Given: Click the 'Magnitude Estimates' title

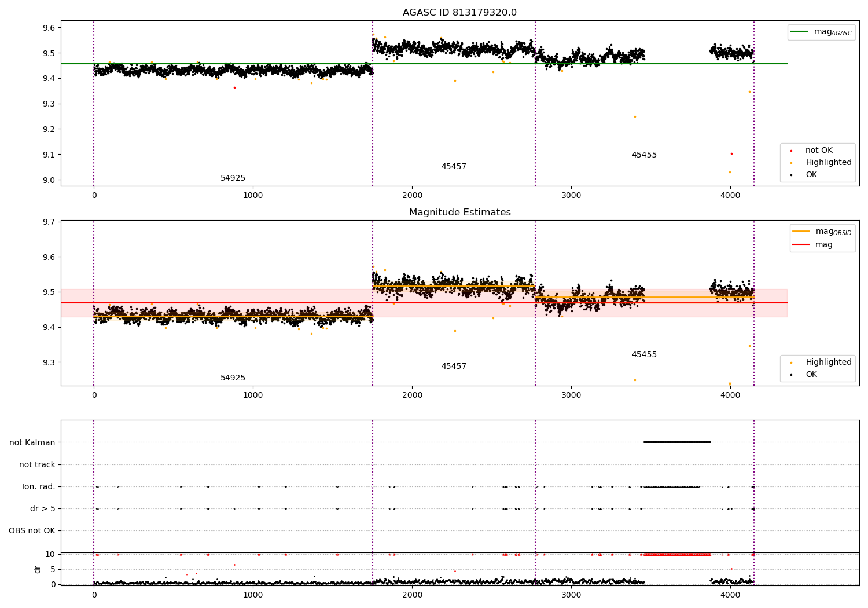Looking at the screenshot, I should [x=459, y=213].
